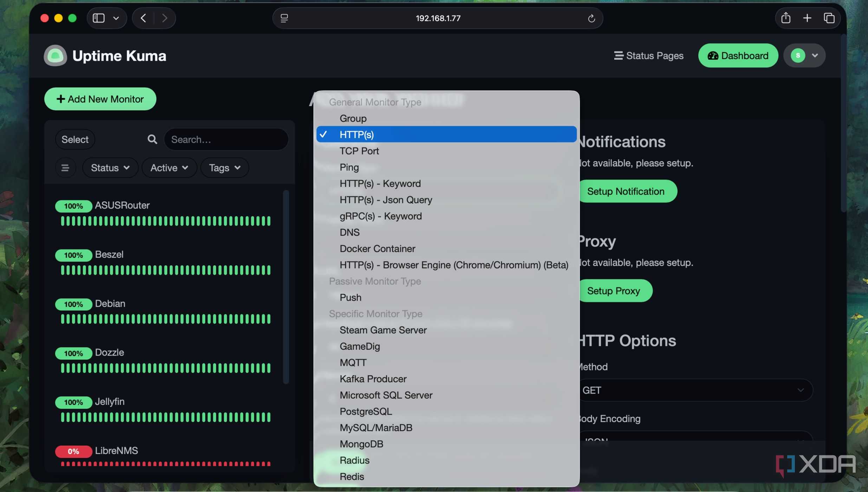The height and width of the screenshot is (492, 868).
Task: Open Status Pages link
Action: 649,56
